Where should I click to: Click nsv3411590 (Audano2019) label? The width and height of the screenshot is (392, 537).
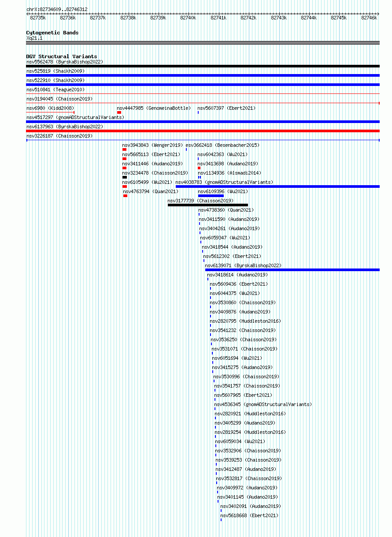coord(229,219)
